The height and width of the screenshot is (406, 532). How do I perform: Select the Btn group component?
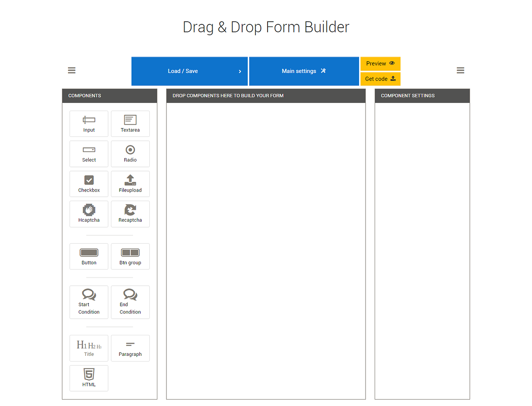pyautogui.click(x=130, y=256)
